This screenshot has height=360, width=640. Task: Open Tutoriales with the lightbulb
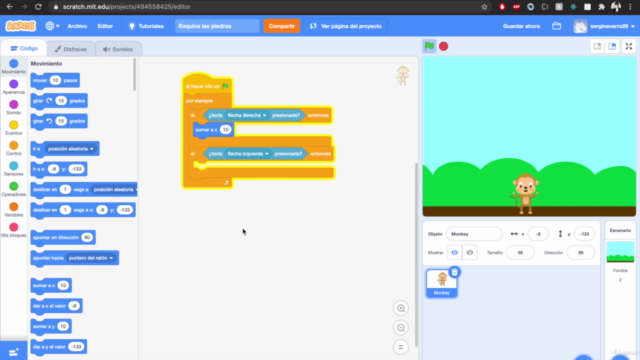[146, 26]
